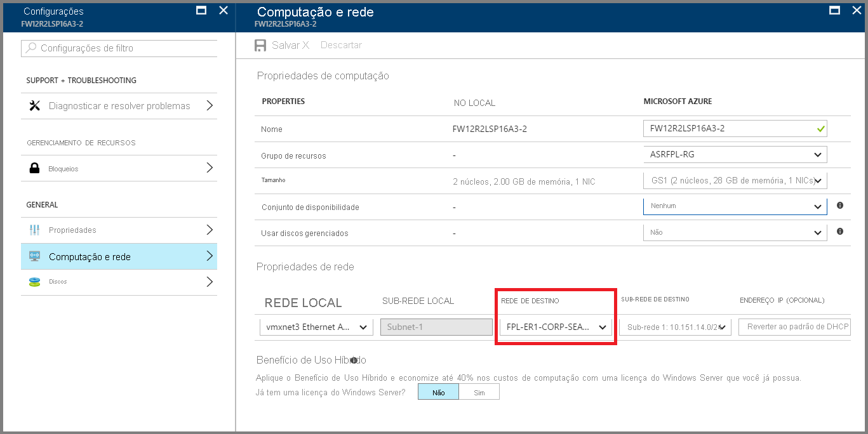This screenshot has width=868, height=434.
Task: Open the Grupo de recursos ASRFPL-RG dropdown
Action: pos(735,154)
